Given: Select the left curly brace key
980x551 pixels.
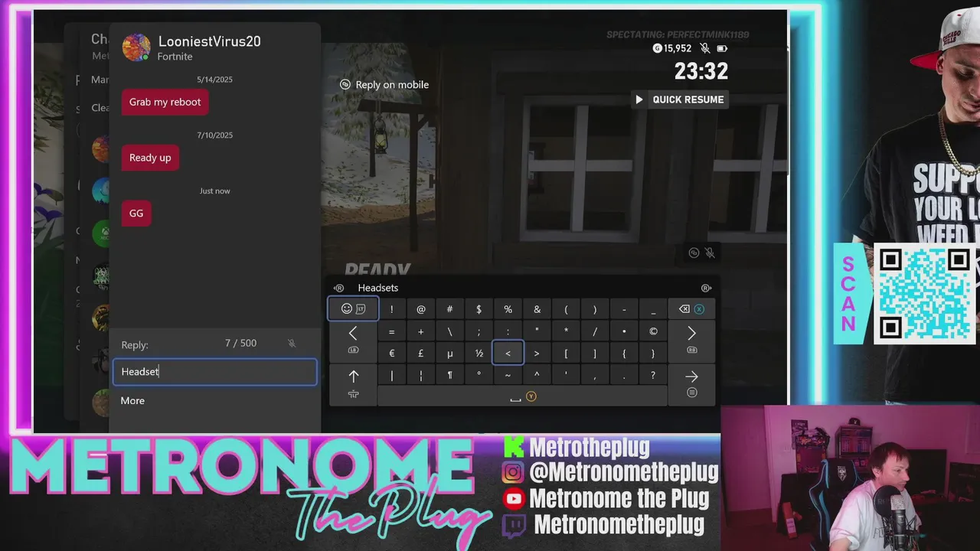Looking at the screenshot, I should point(624,354).
